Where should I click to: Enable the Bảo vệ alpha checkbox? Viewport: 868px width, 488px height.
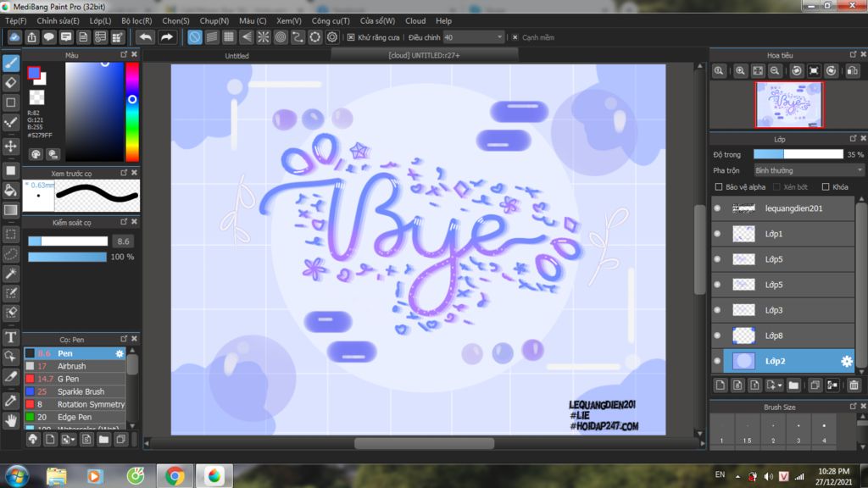click(x=719, y=187)
